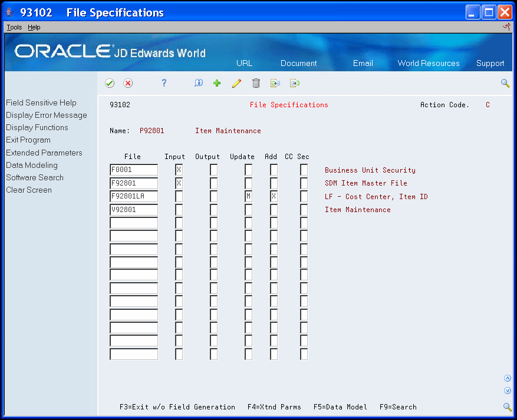Click the File field containing F92801LA

click(x=134, y=196)
